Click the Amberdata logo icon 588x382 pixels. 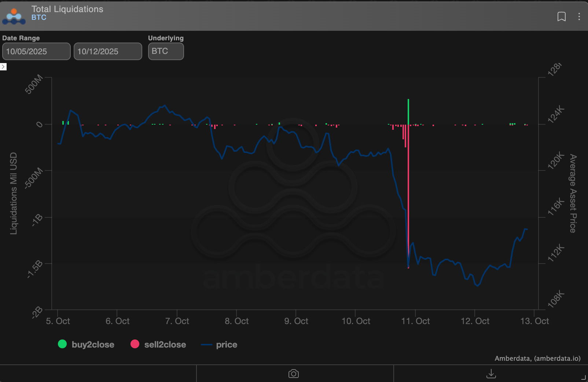pyautogui.click(x=14, y=16)
